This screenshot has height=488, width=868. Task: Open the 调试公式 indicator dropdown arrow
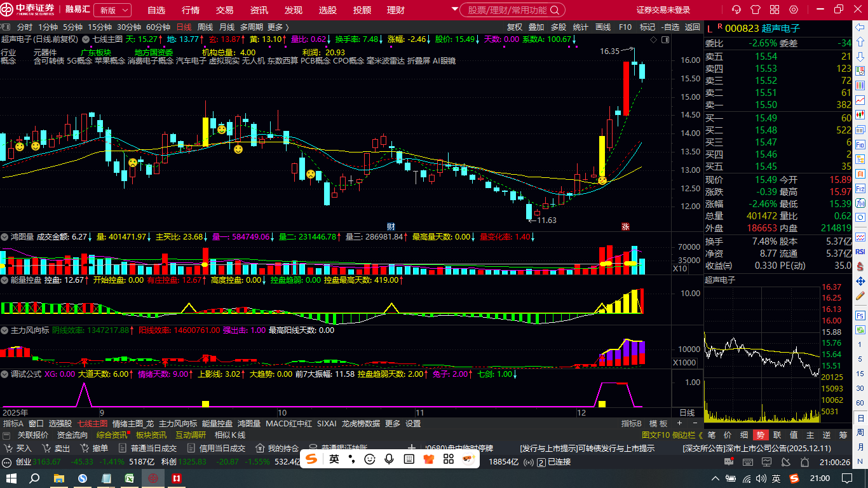pos(5,374)
